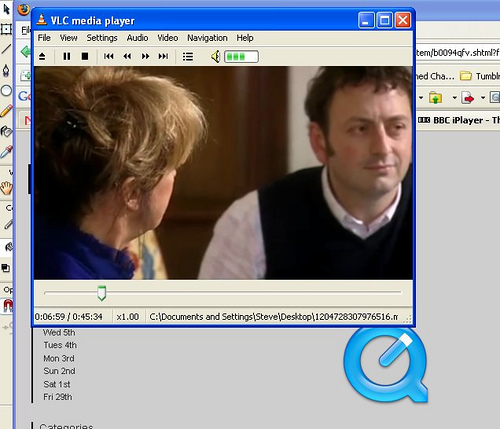Mute audio via speaker icon

tap(215, 57)
